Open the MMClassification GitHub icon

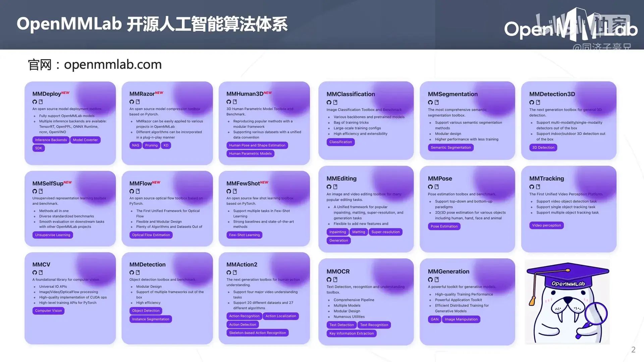[x=329, y=103]
